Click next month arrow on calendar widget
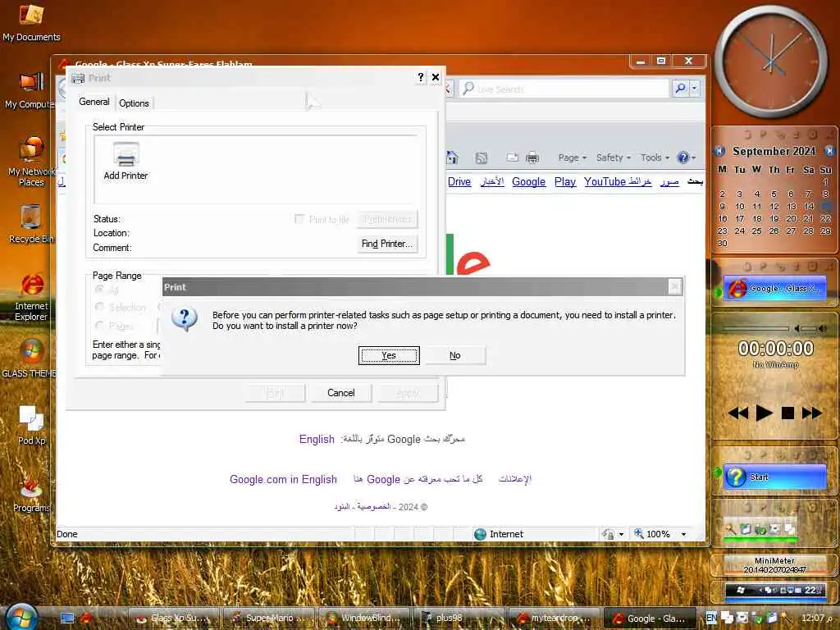The height and width of the screenshot is (630, 840). pos(829,151)
